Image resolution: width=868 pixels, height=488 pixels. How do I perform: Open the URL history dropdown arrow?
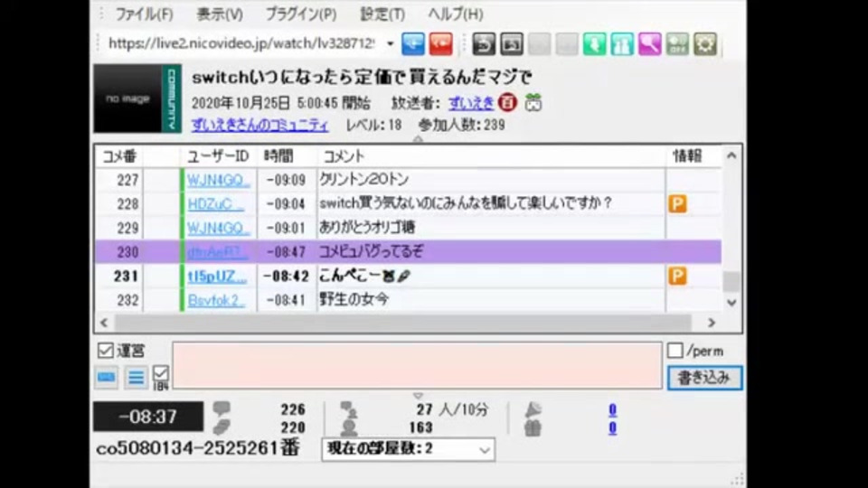pos(391,43)
